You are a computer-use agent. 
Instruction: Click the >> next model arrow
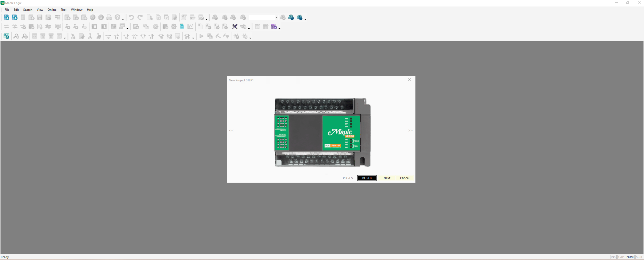(410, 130)
